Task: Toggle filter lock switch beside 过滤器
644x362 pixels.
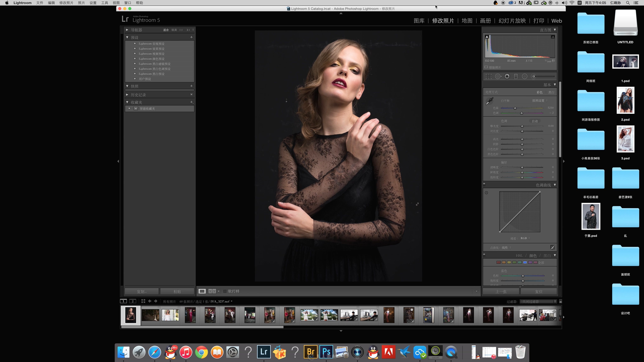Action: [x=561, y=302]
